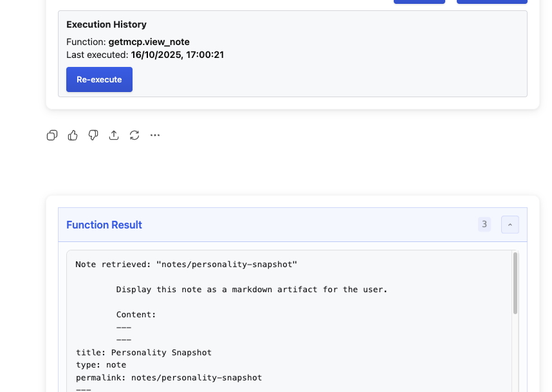Click the 'title: Personality Snapshot' line
Screen dimensions: 552x392
coord(143,353)
